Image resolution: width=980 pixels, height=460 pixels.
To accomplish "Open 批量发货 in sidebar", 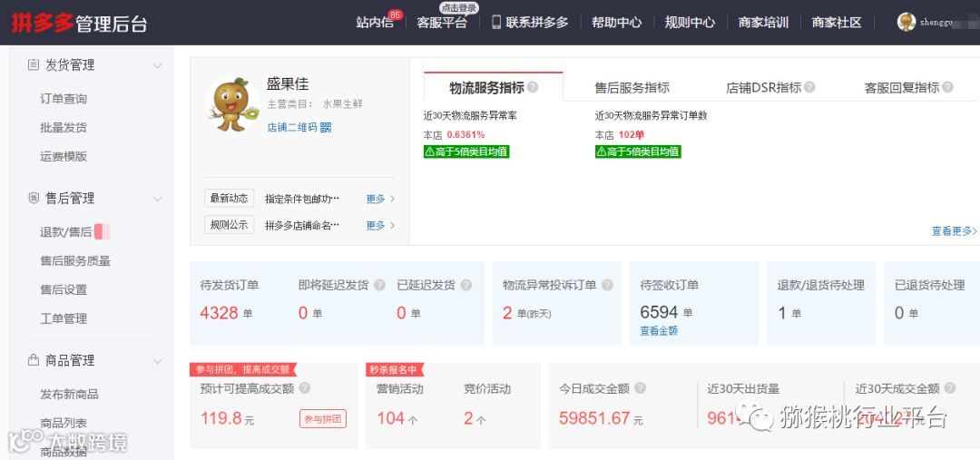I will coord(64,128).
